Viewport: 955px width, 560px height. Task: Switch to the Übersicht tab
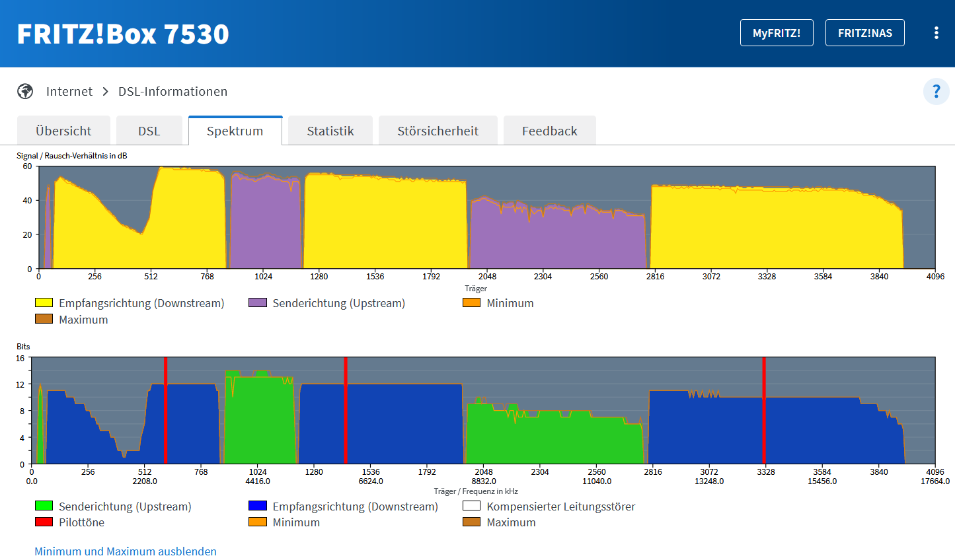63,131
